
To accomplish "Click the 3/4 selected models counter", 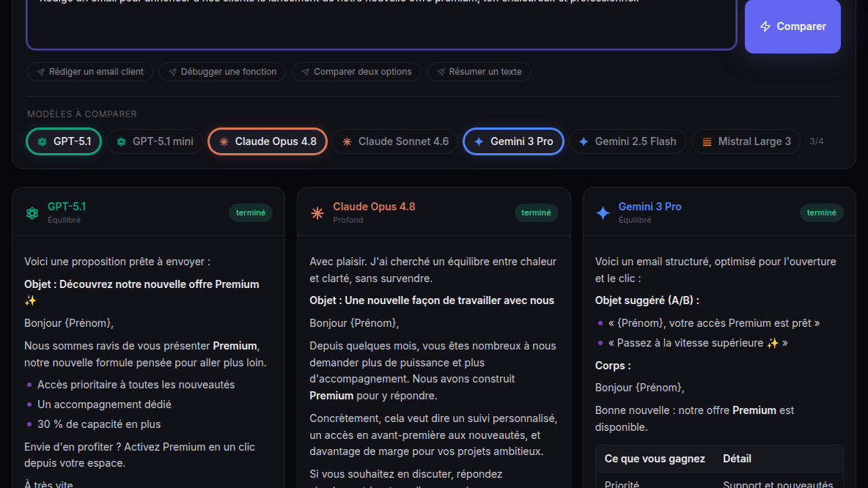I will click(x=817, y=141).
